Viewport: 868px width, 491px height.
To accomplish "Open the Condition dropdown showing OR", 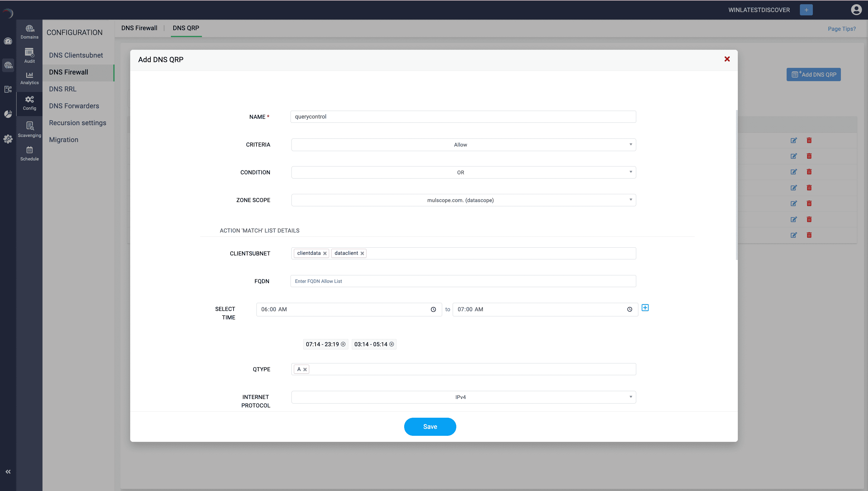I will 463,172.
